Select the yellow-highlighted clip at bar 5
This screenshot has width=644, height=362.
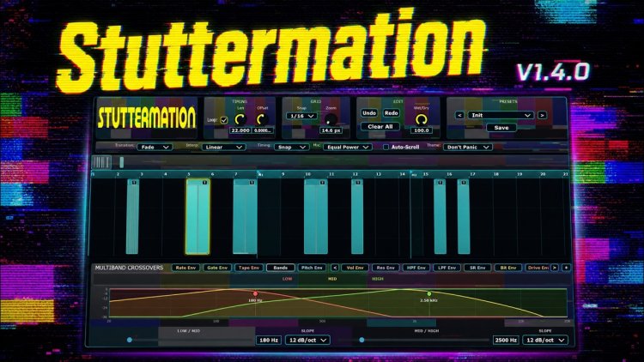coord(197,217)
